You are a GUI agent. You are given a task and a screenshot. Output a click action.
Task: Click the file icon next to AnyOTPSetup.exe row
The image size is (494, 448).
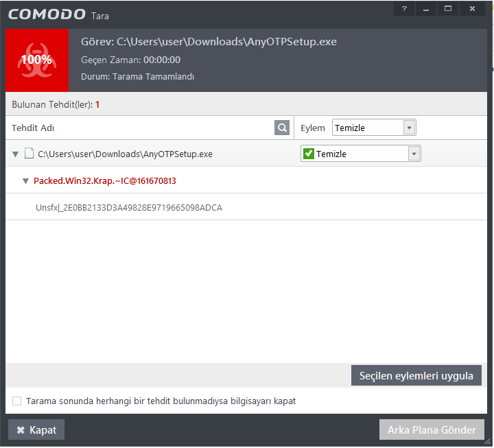click(x=30, y=153)
